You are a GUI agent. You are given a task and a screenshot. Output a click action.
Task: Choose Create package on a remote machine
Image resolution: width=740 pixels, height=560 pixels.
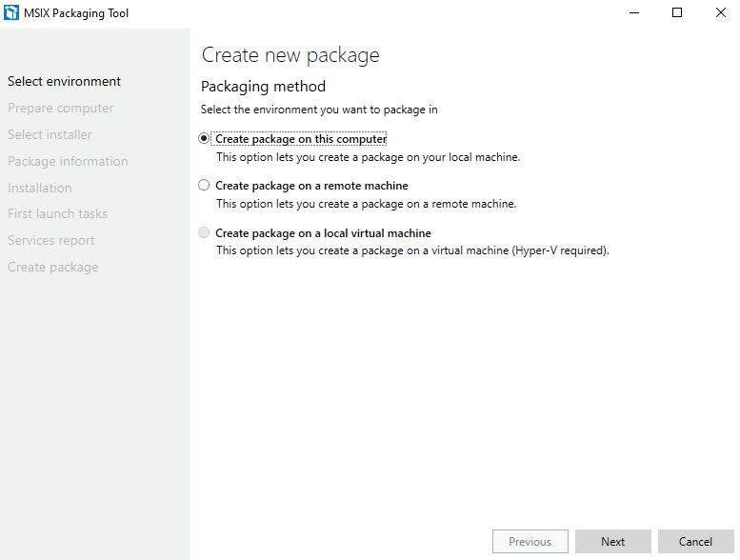tap(204, 185)
